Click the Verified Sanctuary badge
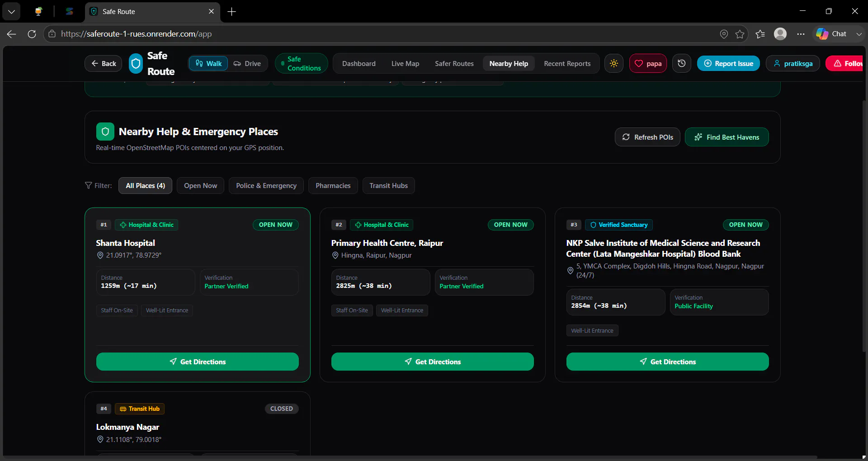The width and height of the screenshot is (868, 461). tap(619, 225)
